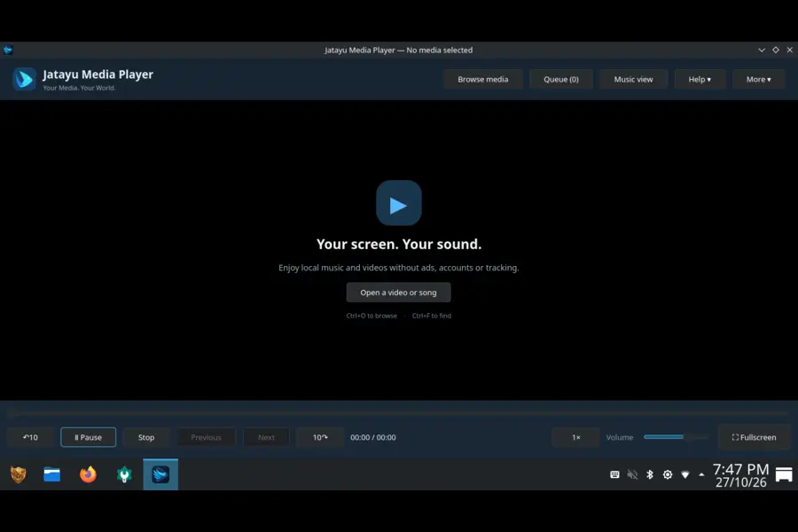798x532 pixels.
Task: Expand the More dropdown menu
Action: coord(758,80)
